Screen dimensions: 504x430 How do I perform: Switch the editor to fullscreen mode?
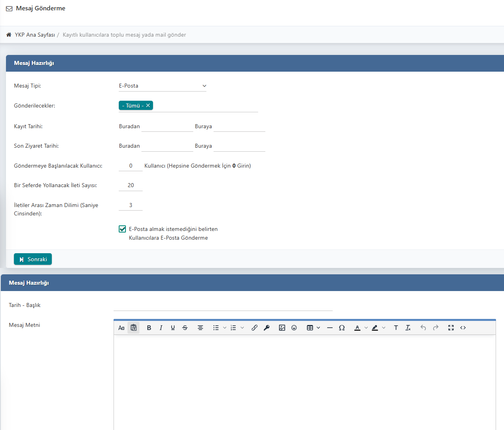pyautogui.click(x=451, y=328)
